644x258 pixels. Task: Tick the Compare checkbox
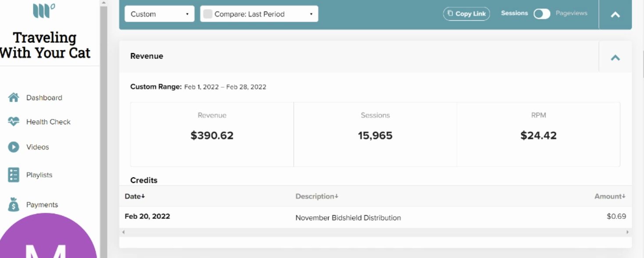tap(208, 14)
